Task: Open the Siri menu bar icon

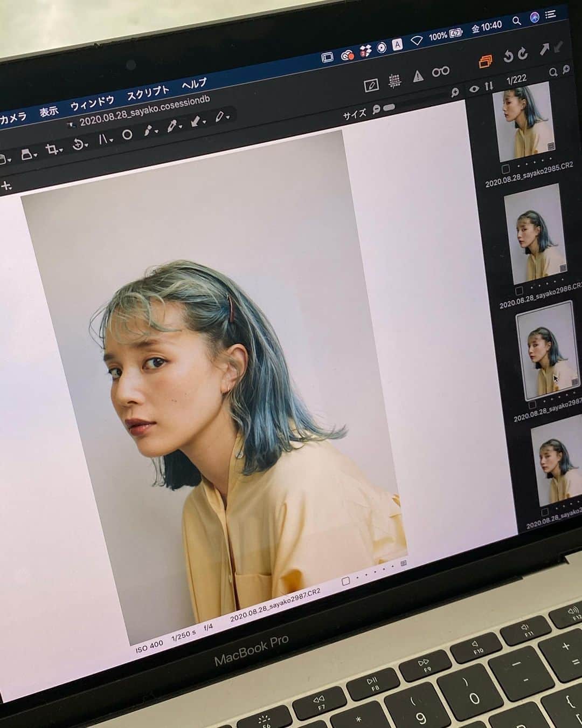Action: pos(535,17)
